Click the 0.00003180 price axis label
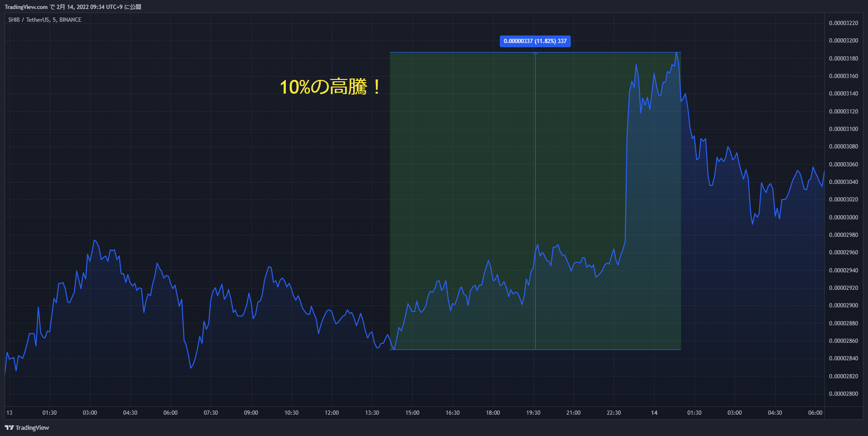Image resolution: width=868 pixels, height=436 pixels. pos(843,59)
